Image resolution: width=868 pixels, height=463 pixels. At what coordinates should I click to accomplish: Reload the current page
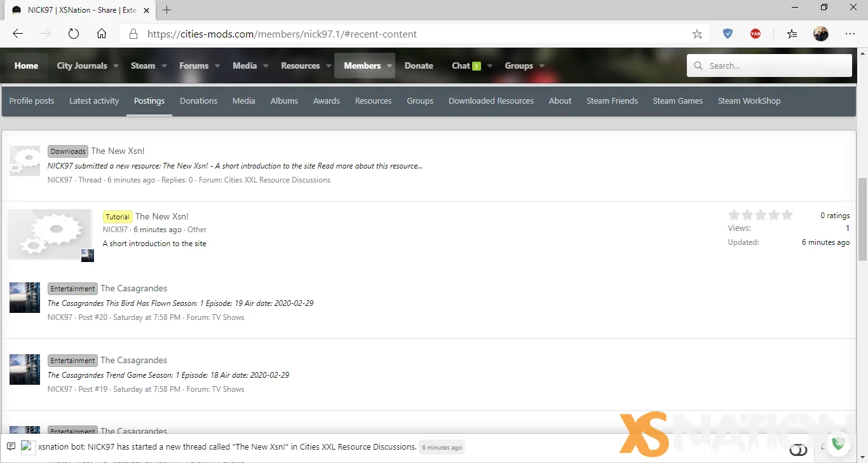(x=74, y=34)
